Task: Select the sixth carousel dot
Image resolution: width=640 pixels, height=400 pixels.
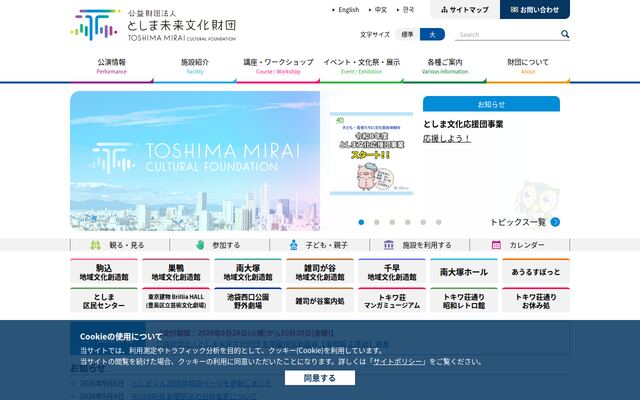Action: [439, 222]
